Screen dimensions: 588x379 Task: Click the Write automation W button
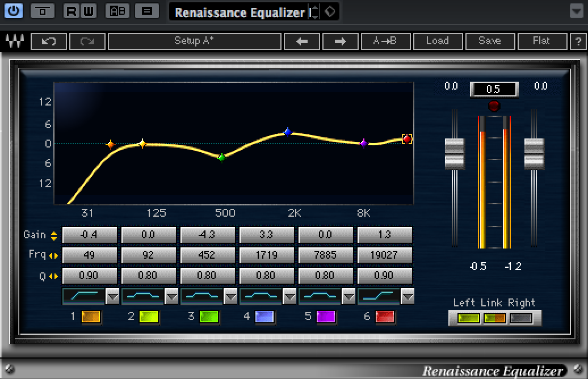pyautogui.click(x=89, y=11)
